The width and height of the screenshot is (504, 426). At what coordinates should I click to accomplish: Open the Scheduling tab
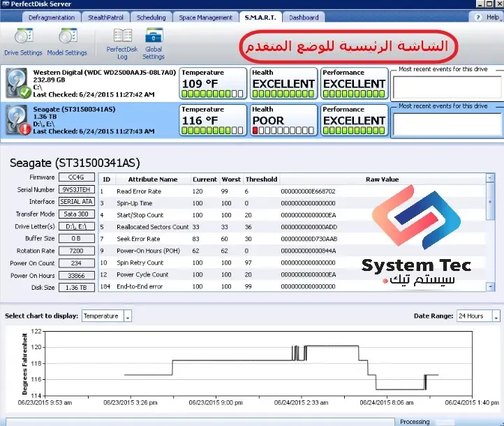[x=151, y=17]
